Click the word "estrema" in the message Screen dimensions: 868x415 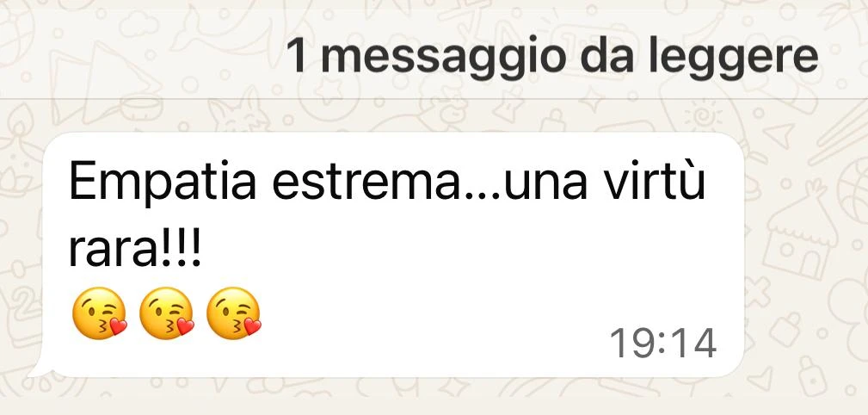(365, 184)
